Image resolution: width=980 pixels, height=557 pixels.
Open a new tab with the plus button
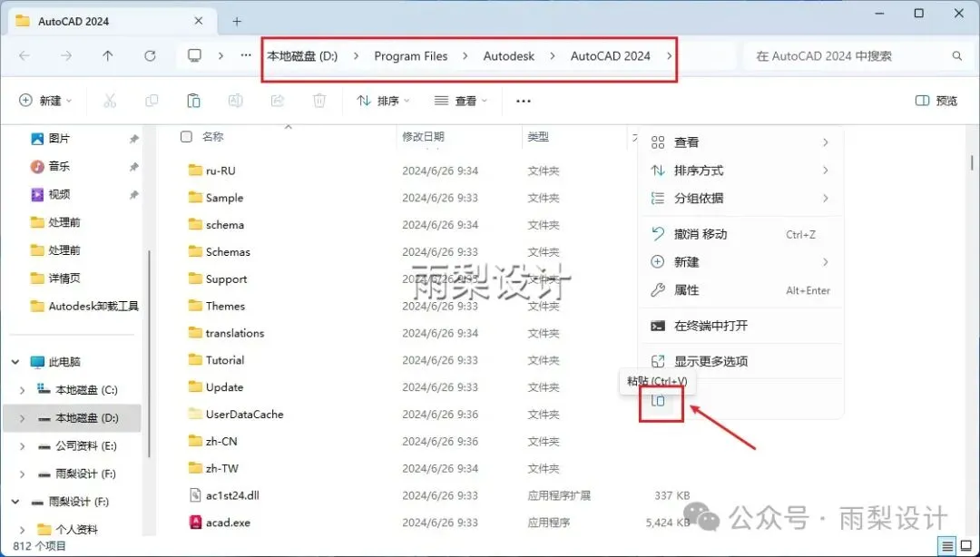pos(237,21)
